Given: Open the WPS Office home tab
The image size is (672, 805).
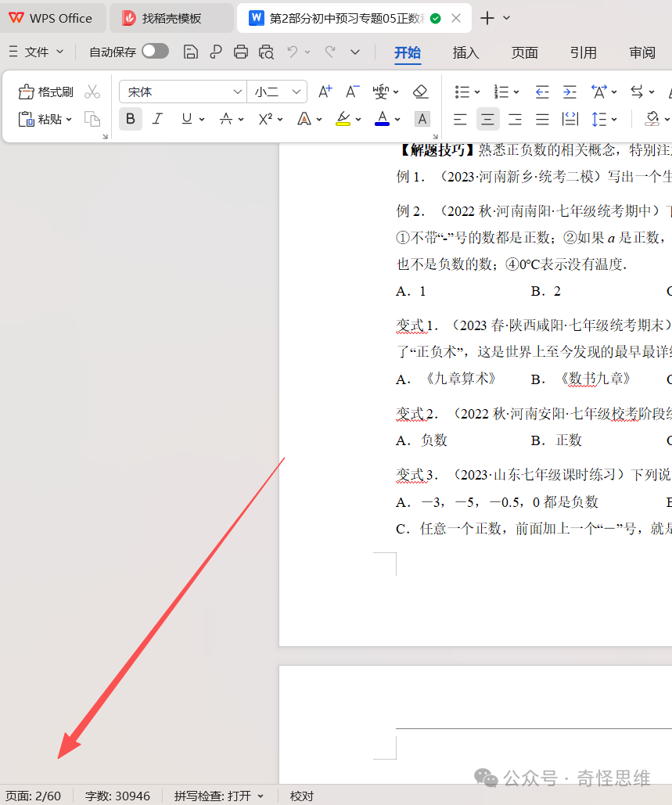Looking at the screenshot, I should [52, 19].
